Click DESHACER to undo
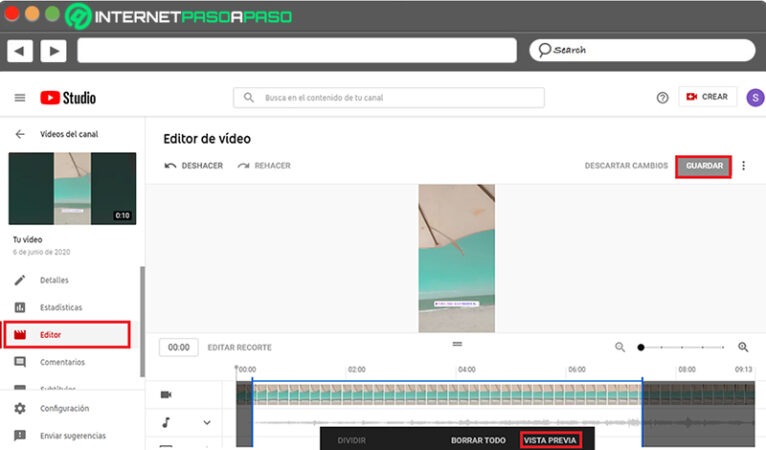766x450 pixels. [193, 166]
